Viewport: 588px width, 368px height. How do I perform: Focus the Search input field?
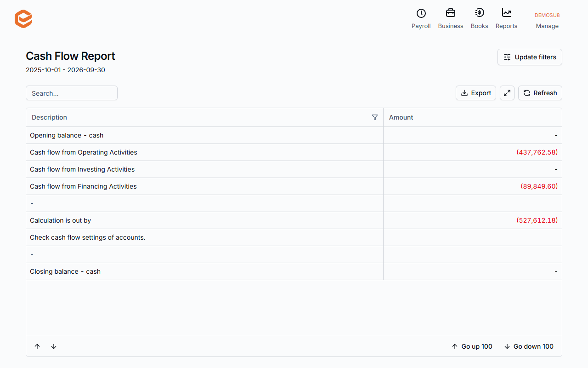point(72,93)
